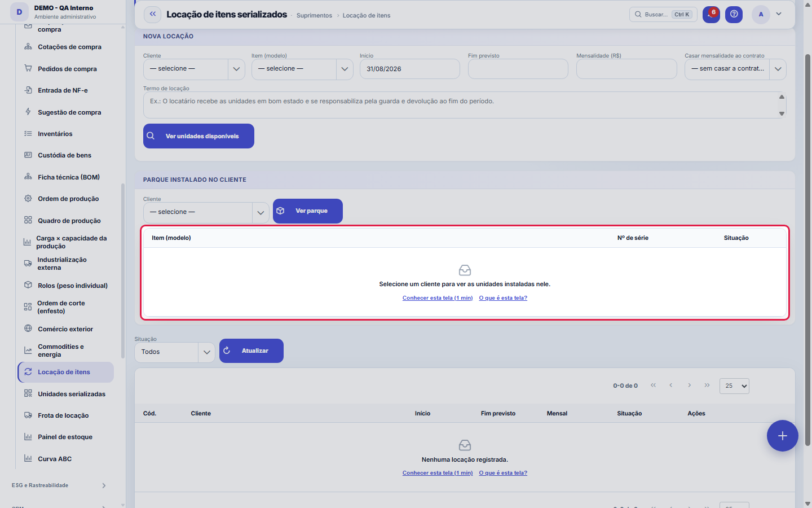Viewport: 812px width, 508px height.
Task: Click Sugestão de compra lightning icon
Action: pos(28,112)
